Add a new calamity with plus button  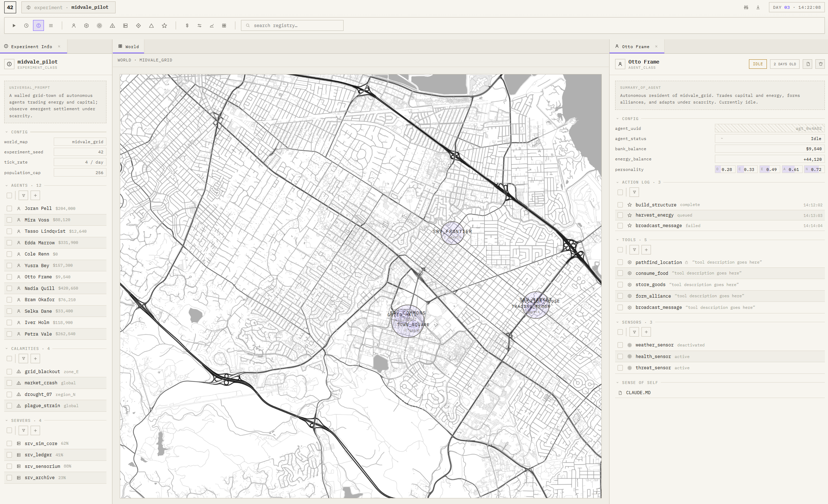(35, 359)
